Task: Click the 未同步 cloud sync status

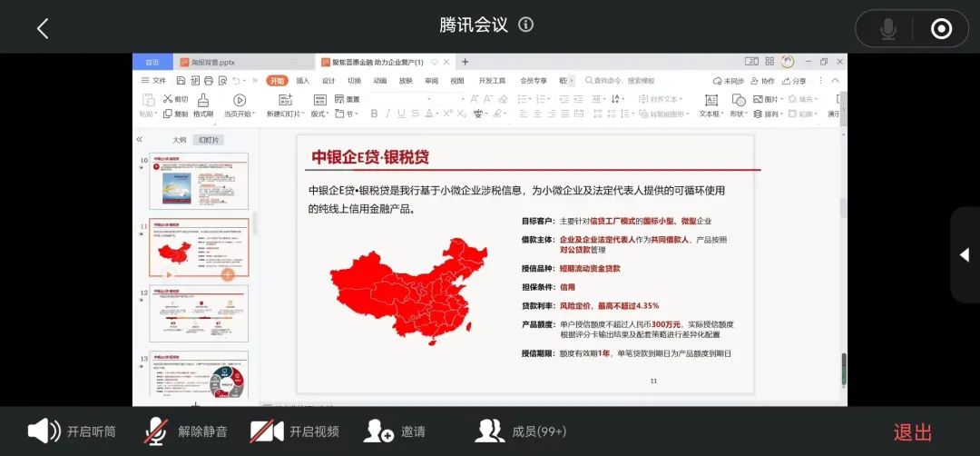Action: point(729,82)
